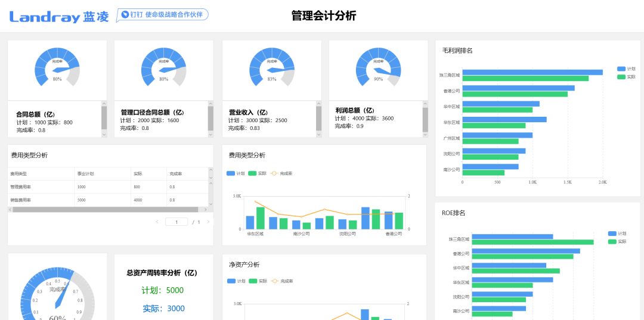Screen dimensions: 644x320
Task: Toggle 计划 legend in 毛利润排名 chart
Action: [x=626, y=69]
